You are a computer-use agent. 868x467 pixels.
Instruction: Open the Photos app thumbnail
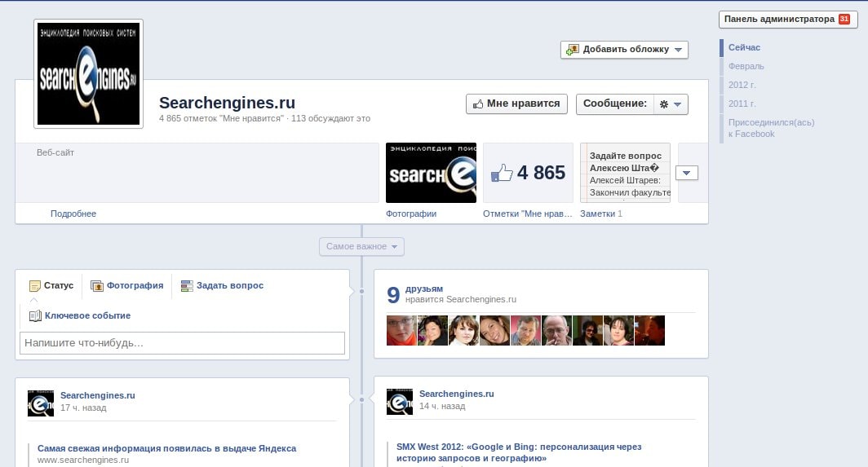coord(431,173)
